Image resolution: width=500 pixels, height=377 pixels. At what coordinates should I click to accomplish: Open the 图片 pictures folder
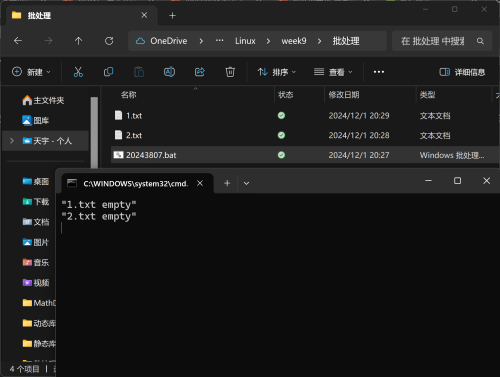(x=36, y=242)
